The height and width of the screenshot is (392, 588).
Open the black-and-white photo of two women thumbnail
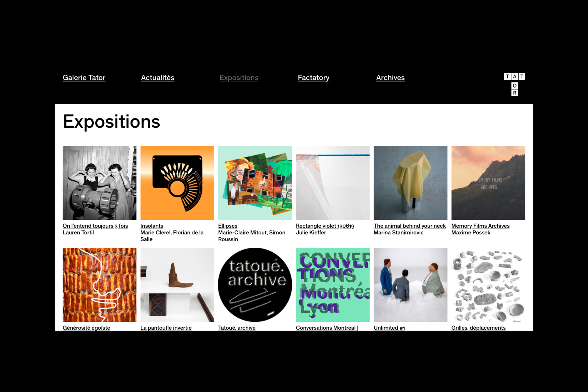99,183
